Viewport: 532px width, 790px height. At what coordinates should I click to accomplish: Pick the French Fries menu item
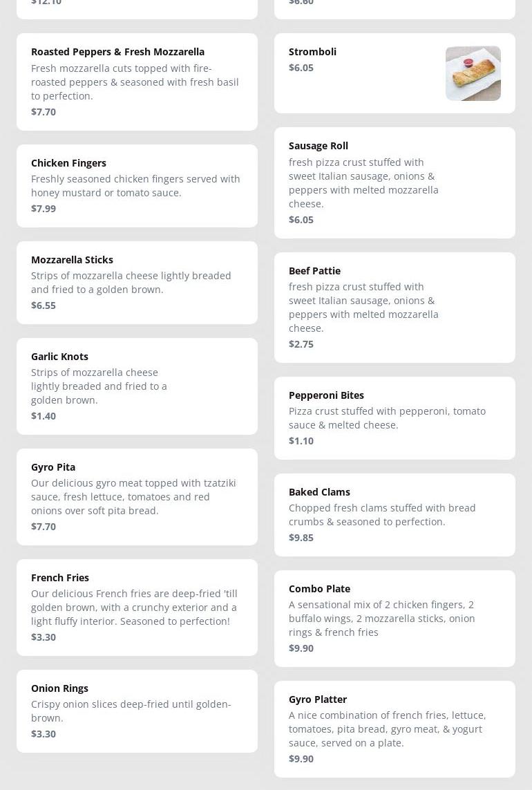137,607
